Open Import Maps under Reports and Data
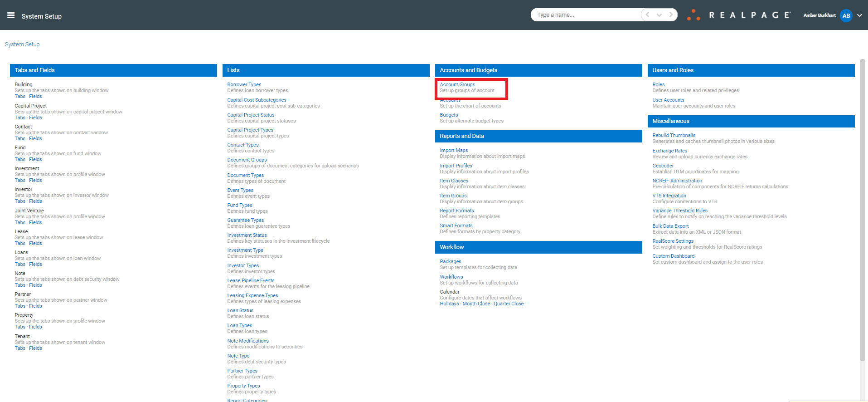The height and width of the screenshot is (402, 868). tap(454, 150)
